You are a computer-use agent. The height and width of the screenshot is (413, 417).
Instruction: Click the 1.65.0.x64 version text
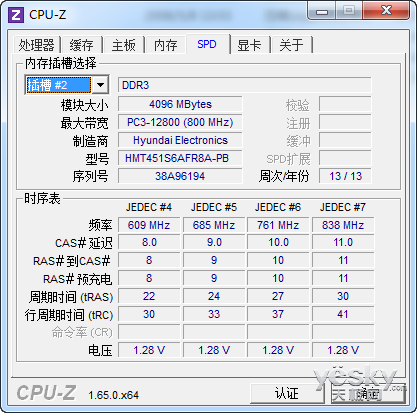pos(113,395)
